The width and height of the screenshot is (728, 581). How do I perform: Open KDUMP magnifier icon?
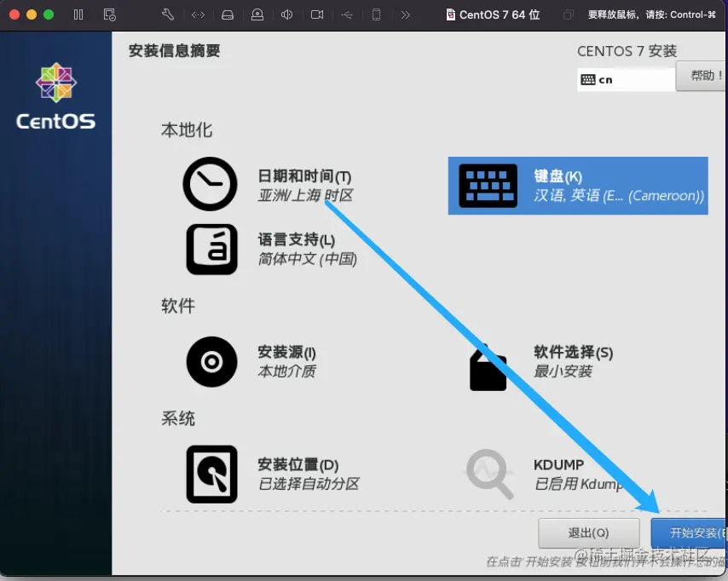pyautogui.click(x=490, y=475)
